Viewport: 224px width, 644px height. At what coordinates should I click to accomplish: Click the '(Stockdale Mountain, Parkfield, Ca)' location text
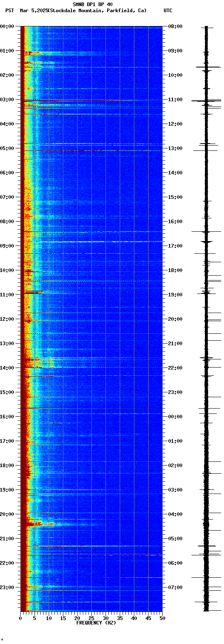pyautogui.click(x=97, y=11)
